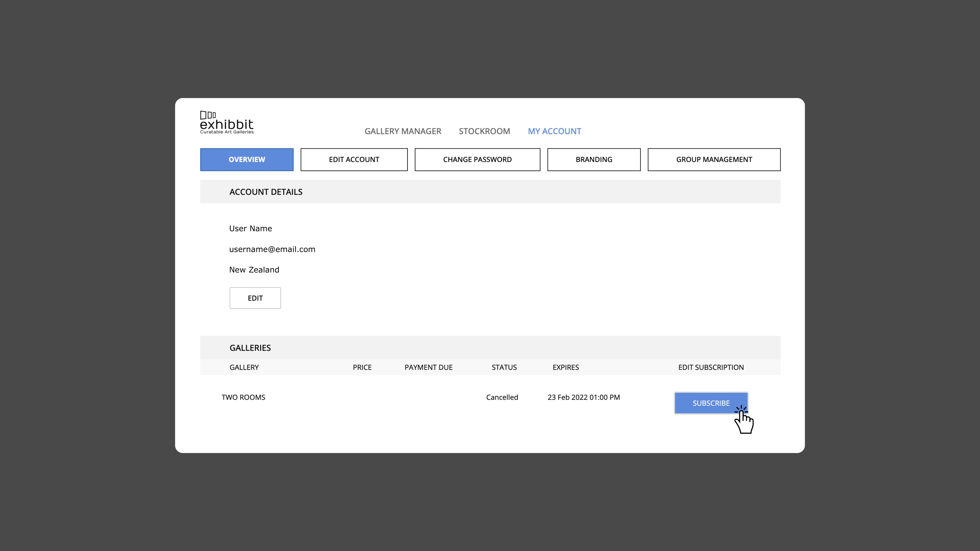Switch to the Overview tab
The width and height of the screenshot is (980, 551).
tap(247, 159)
